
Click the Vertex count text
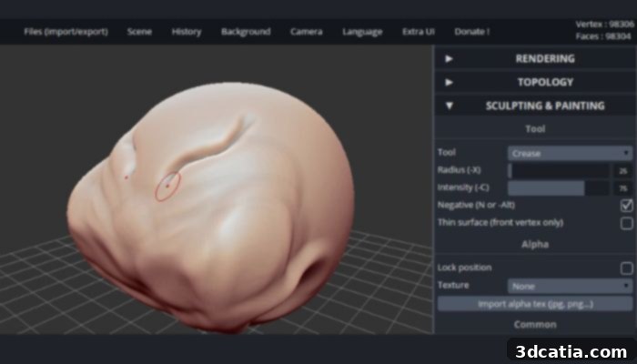604,25
